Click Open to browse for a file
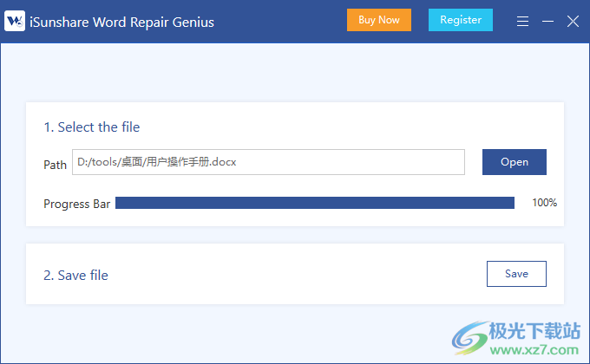This screenshot has height=364, width=590. [x=515, y=162]
